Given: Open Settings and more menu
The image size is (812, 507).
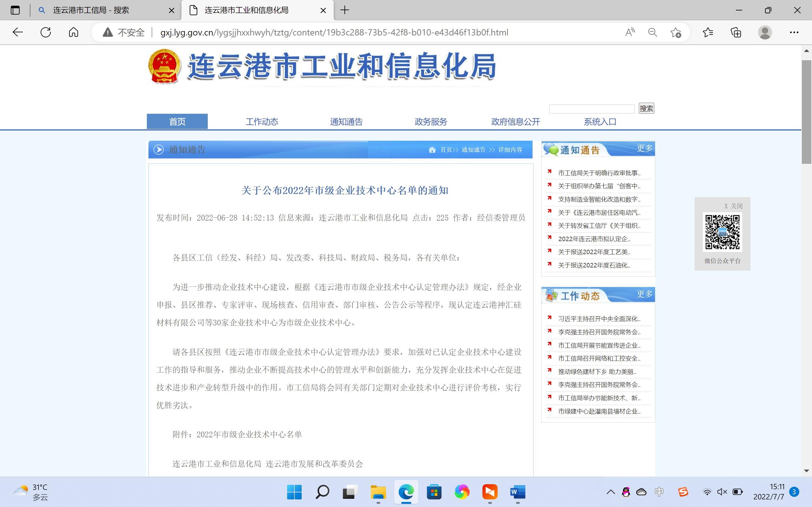Looking at the screenshot, I should (x=794, y=32).
